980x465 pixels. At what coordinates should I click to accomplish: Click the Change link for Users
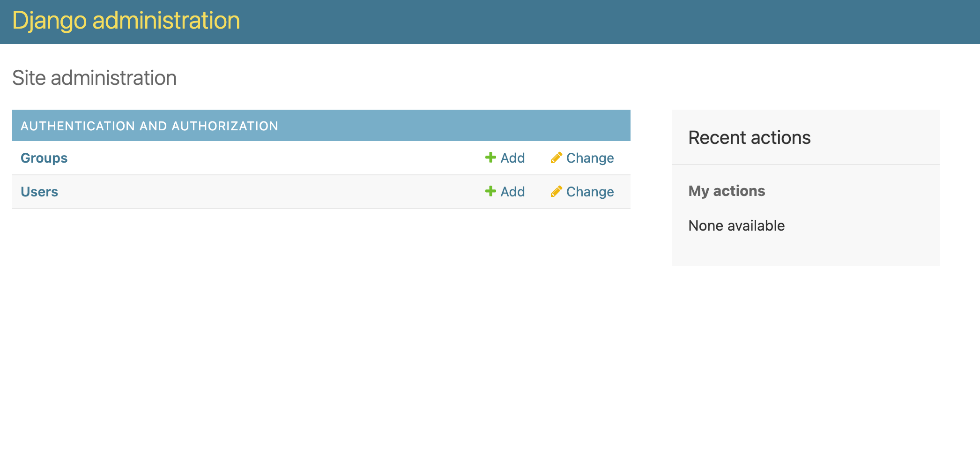[x=590, y=192]
